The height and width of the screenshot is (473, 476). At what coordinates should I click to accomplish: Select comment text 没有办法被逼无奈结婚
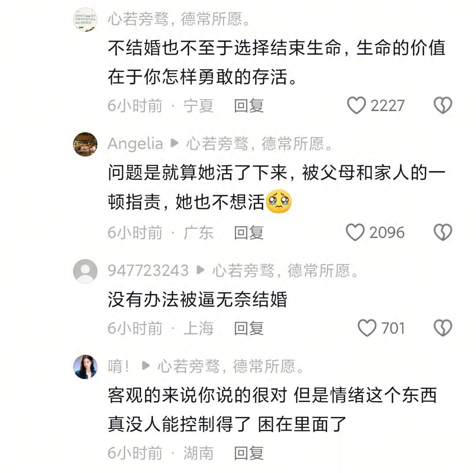click(x=197, y=300)
